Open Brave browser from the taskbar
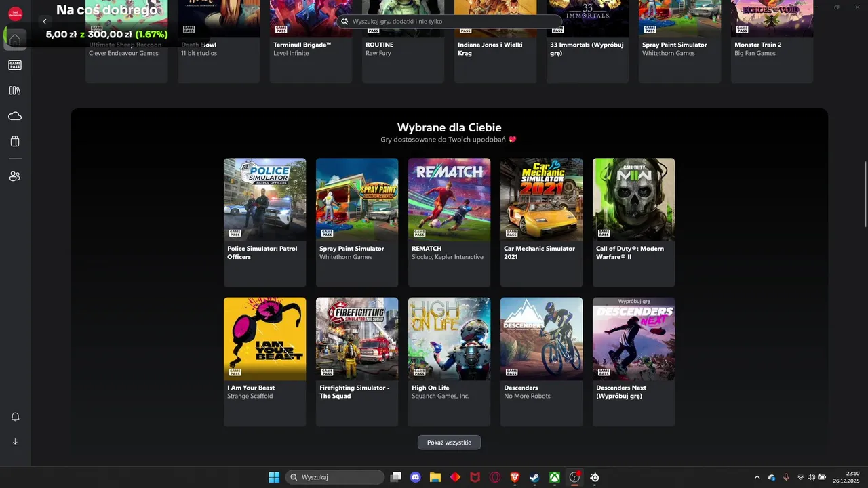Screen dimensions: 868x488 click(x=515, y=477)
